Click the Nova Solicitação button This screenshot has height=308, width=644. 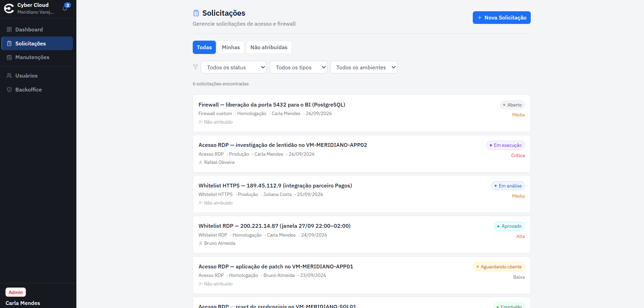click(x=501, y=17)
